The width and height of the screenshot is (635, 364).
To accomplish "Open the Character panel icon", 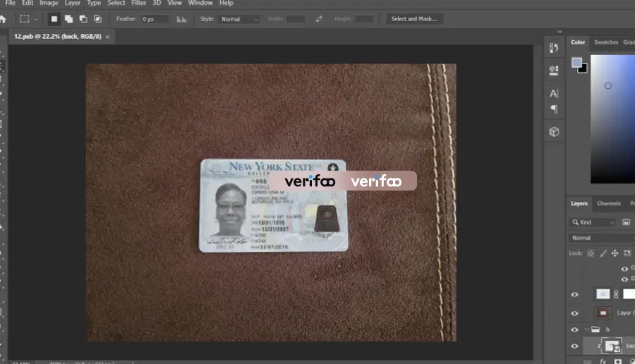I will (554, 94).
